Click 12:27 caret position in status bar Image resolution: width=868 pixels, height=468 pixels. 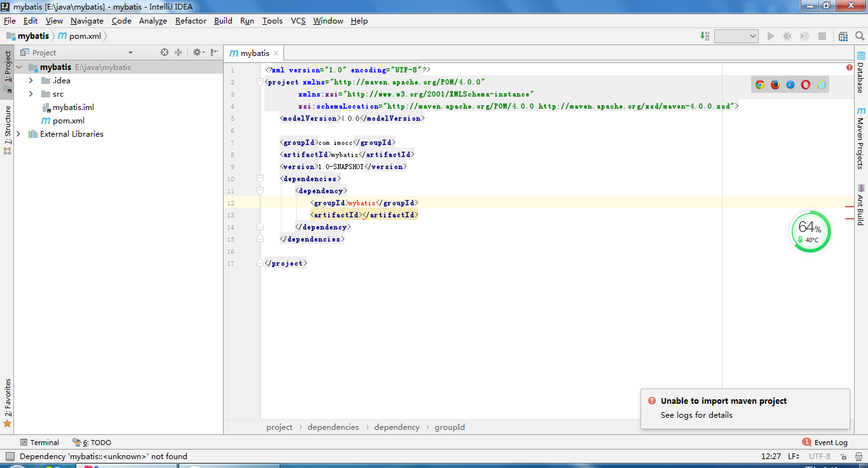[x=771, y=456]
